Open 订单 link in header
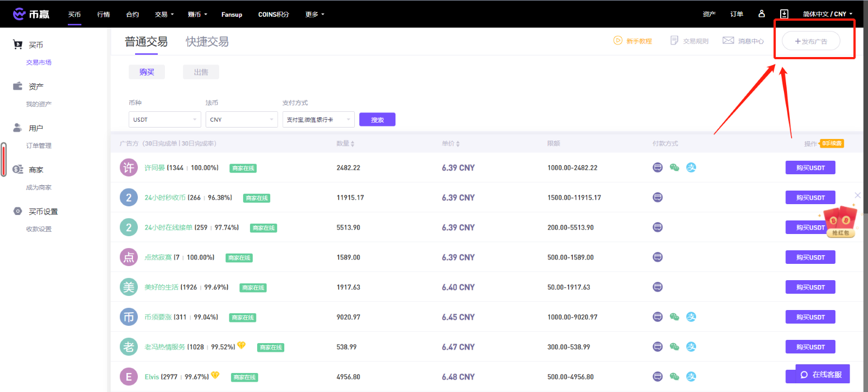Viewport: 868px width, 392px height. (737, 14)
